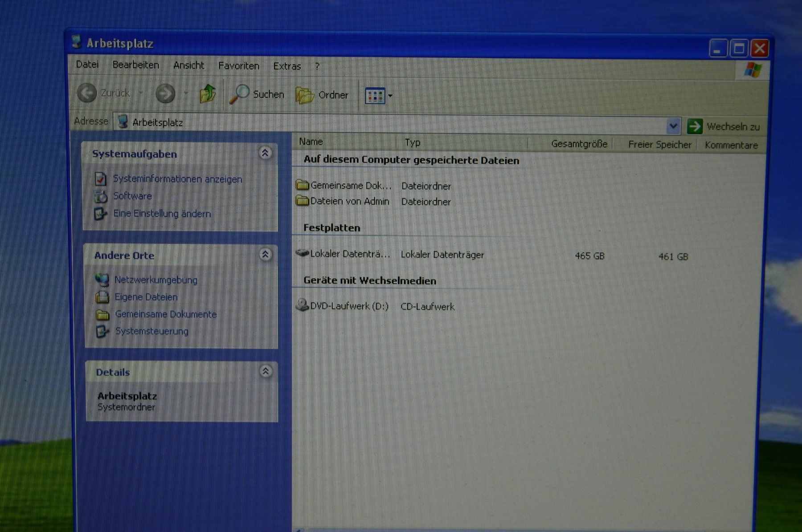
Task: Open the Datei menu
Action: pos(87,65)
